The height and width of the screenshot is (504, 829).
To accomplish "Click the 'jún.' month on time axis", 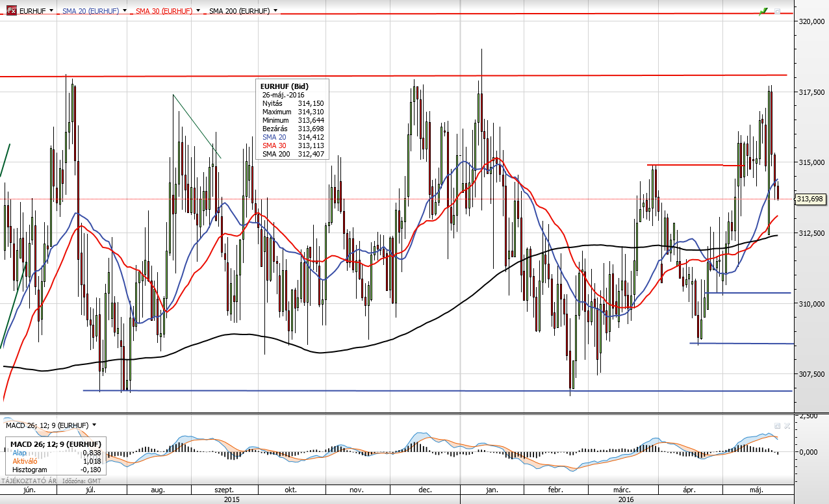I will pos(28,490).
